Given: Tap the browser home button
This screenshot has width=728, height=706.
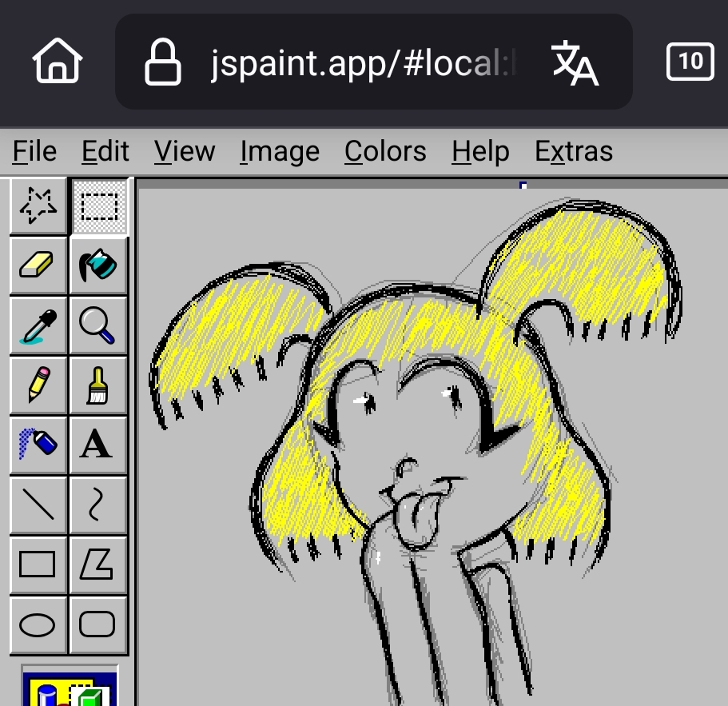Looking at the screenshot, I should click(x=57, y=61).
